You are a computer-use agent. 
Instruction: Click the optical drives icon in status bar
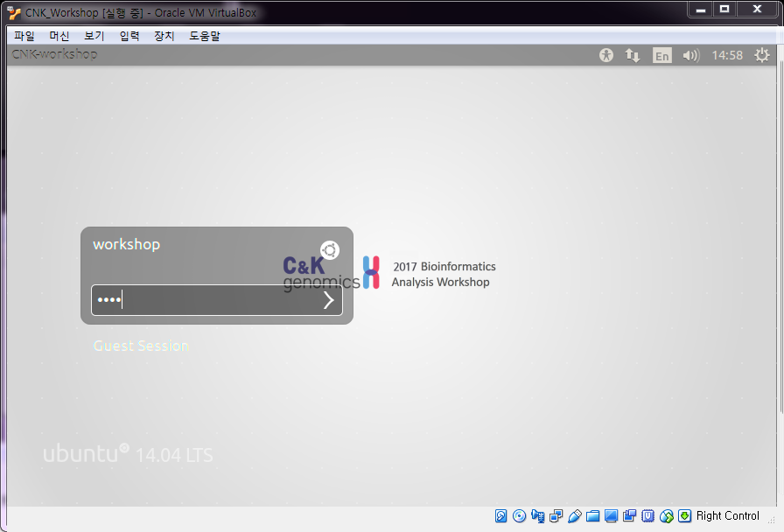pos(520,516)
